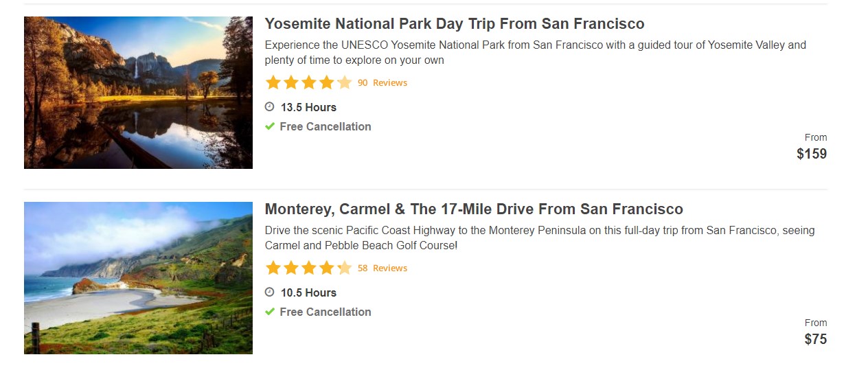
Task: Click the Yosemite tour star rating
Action: pyautogui.click(x=308, y=83)
